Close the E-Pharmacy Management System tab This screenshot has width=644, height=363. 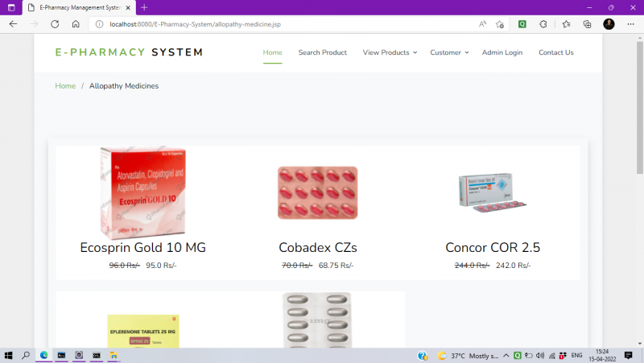coord(128,7)
